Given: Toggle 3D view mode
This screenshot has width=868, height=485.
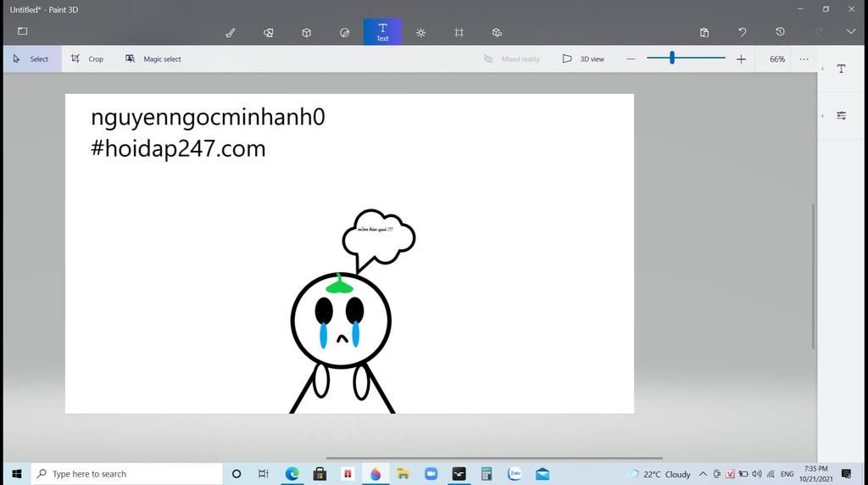Looking at the screenshot, I should [x=583, y=59].
